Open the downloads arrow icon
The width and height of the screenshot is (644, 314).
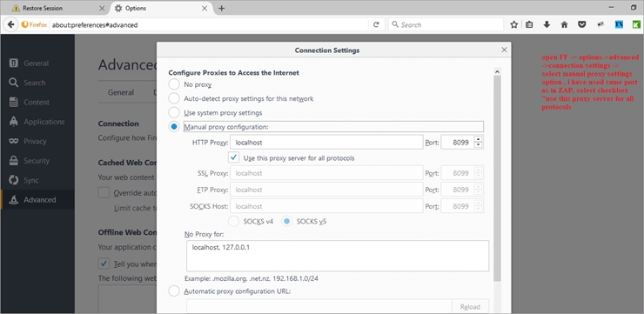pos(547,24)
